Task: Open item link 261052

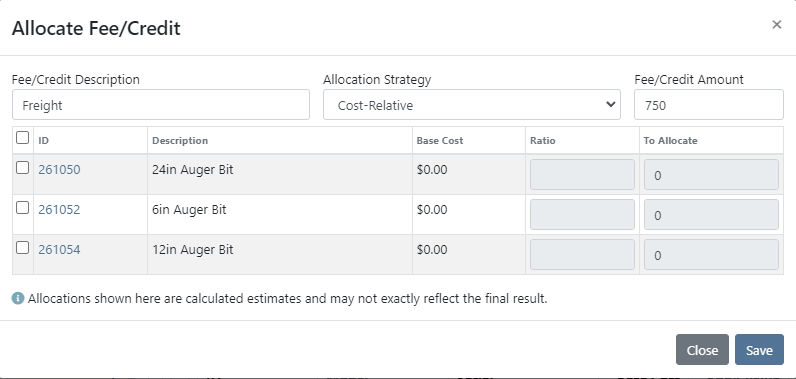Action: point(59,210)
